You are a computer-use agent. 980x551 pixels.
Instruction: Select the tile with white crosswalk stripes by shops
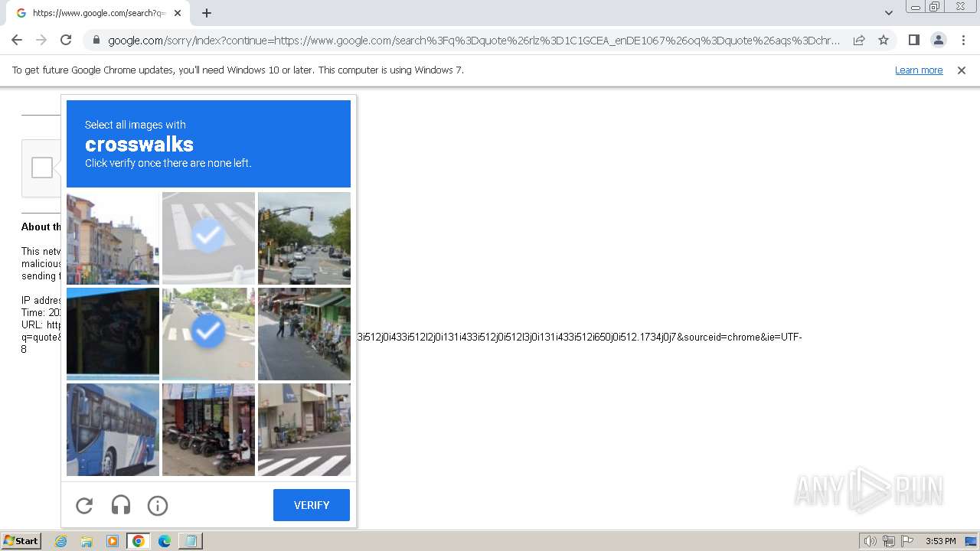pyautogui.click(x=304, y=429)
